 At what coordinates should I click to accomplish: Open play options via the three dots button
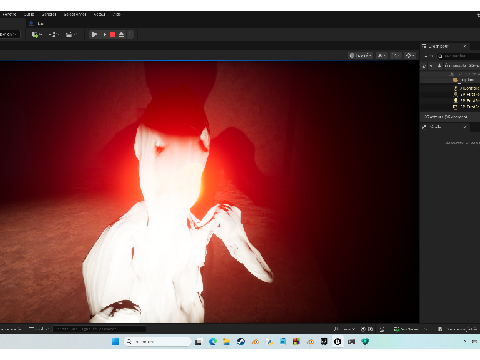tap(130, 34)
